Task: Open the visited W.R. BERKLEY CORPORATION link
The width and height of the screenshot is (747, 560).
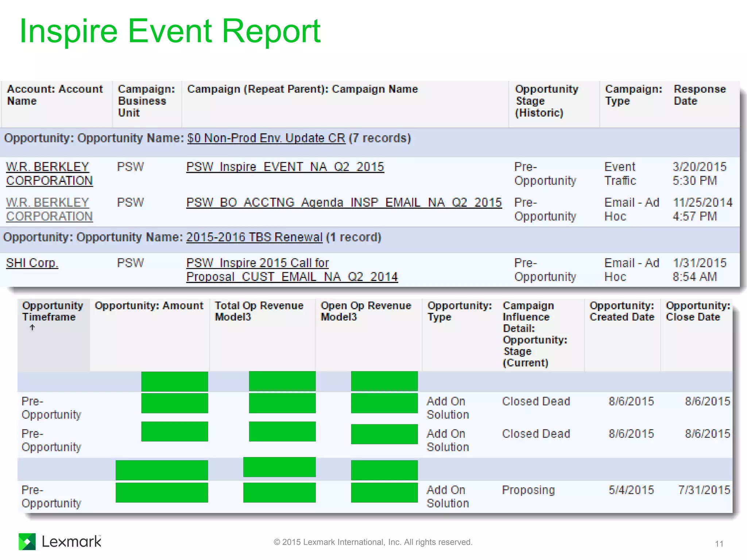Action: click(x=49, y=209)
